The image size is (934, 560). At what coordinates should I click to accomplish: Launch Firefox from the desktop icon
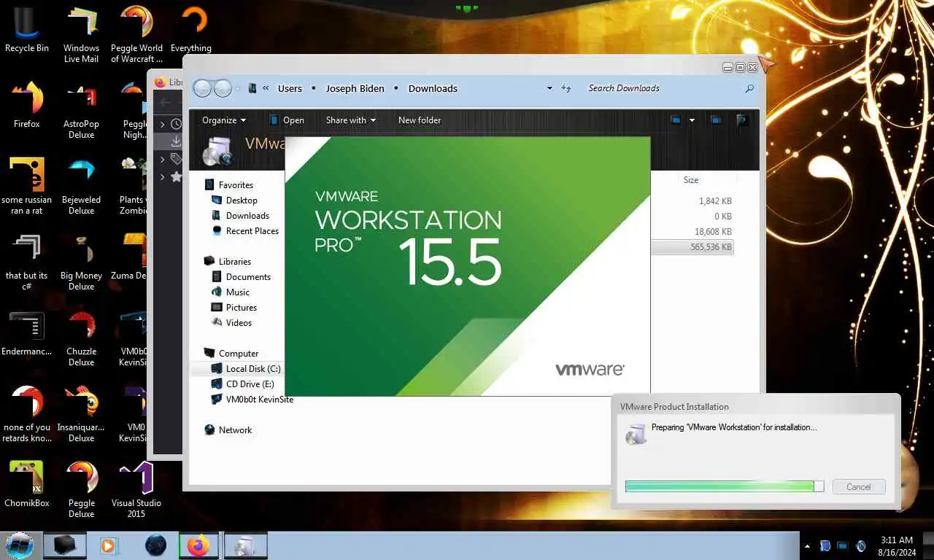(27, 105)
